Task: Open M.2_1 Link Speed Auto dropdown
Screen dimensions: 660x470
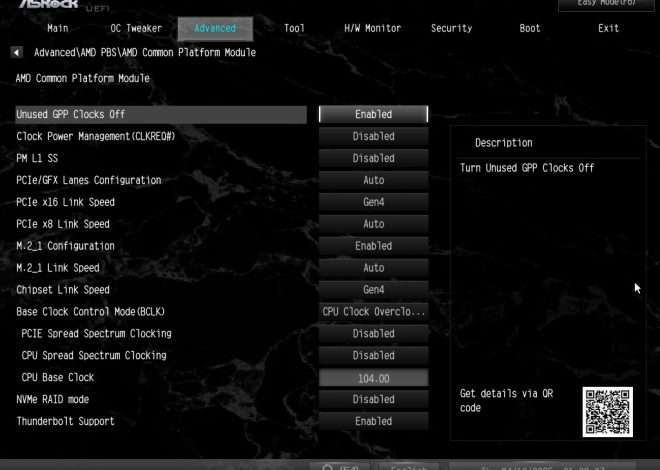Action: tap(373, 268)
